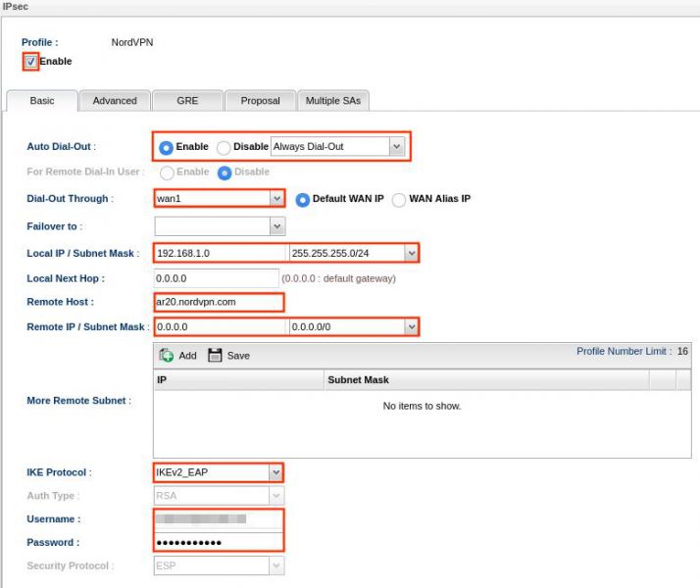Click the default gateway hint text
Image resolution: width=700 pixels, height=588 pixels.
click(339, 279)
